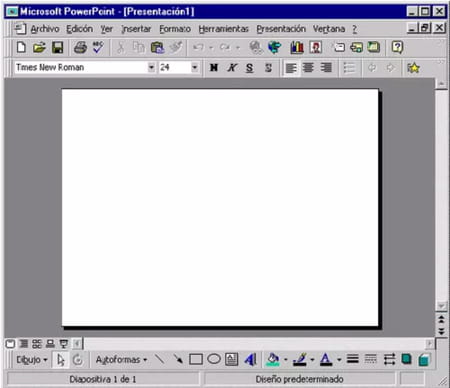Insert WordArt using the slanted A icon
Viewport: 450px width, 388px height.
250,359
